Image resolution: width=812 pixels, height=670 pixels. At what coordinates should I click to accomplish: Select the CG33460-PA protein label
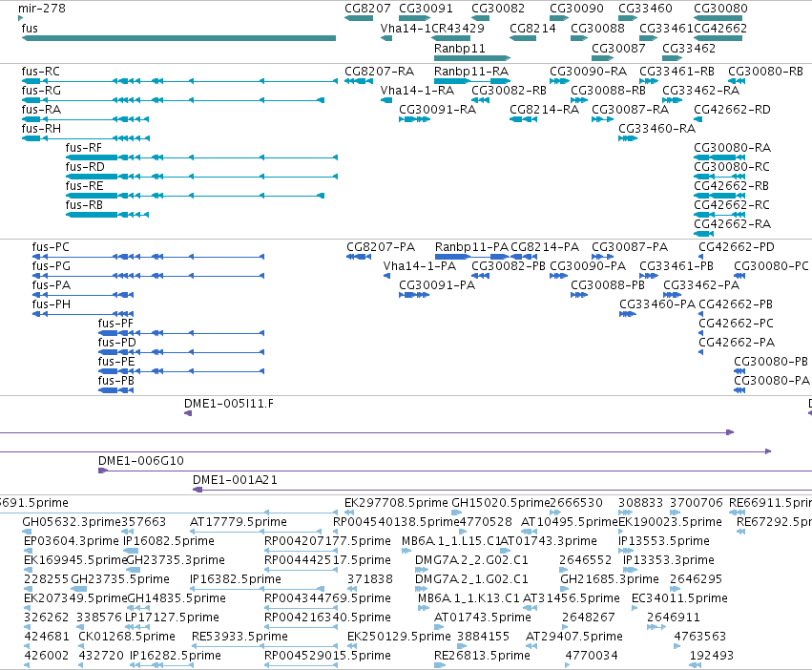(657, 304)
